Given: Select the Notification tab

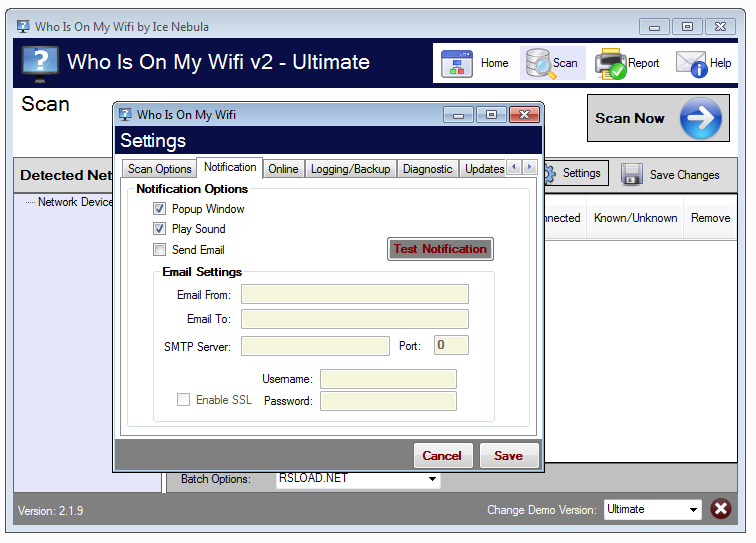Looking at the screenshot, I should pos(230,167).
